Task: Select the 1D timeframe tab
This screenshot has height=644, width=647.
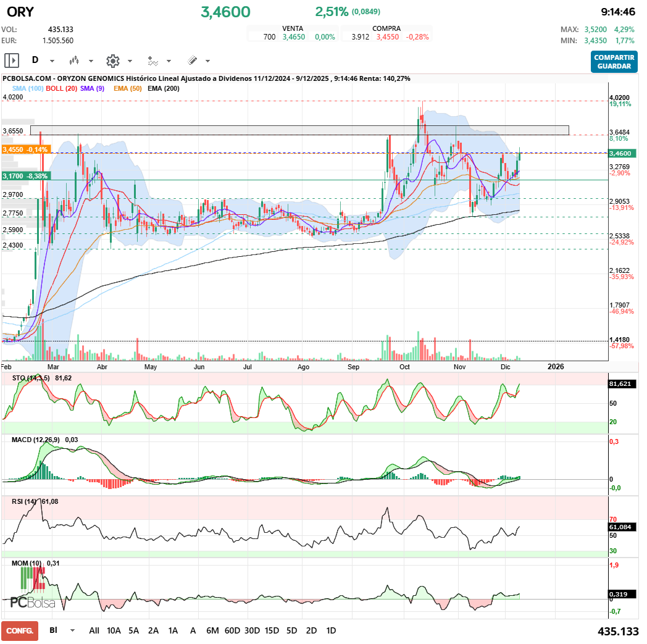Action: coord(330,631)
